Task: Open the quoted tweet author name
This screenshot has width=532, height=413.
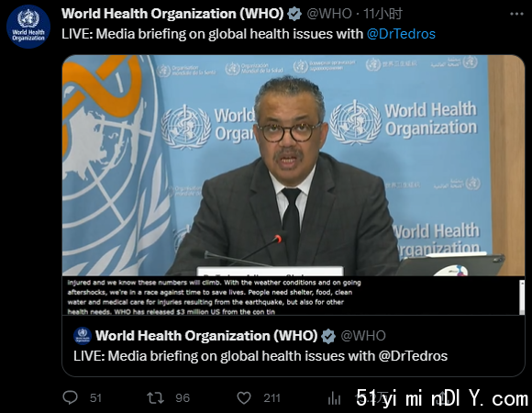Action: [206, 336]
